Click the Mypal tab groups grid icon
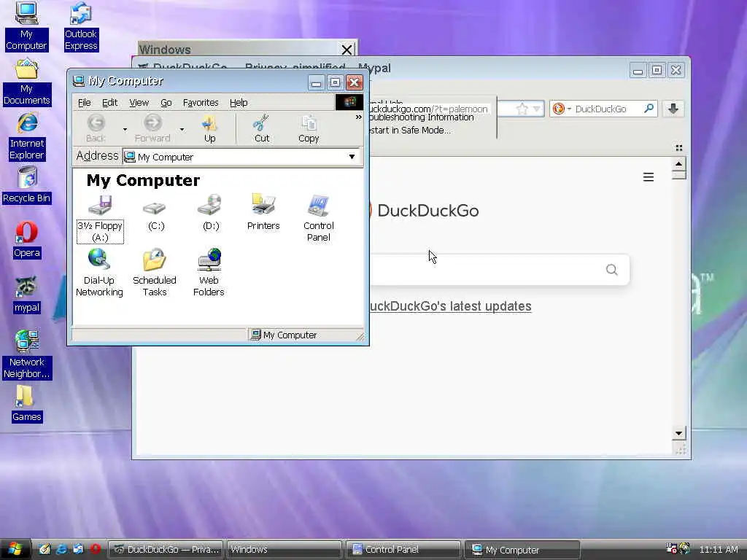The height and width of the screenshot is (560, 747). pyautogui.click(x=679, y=147)
